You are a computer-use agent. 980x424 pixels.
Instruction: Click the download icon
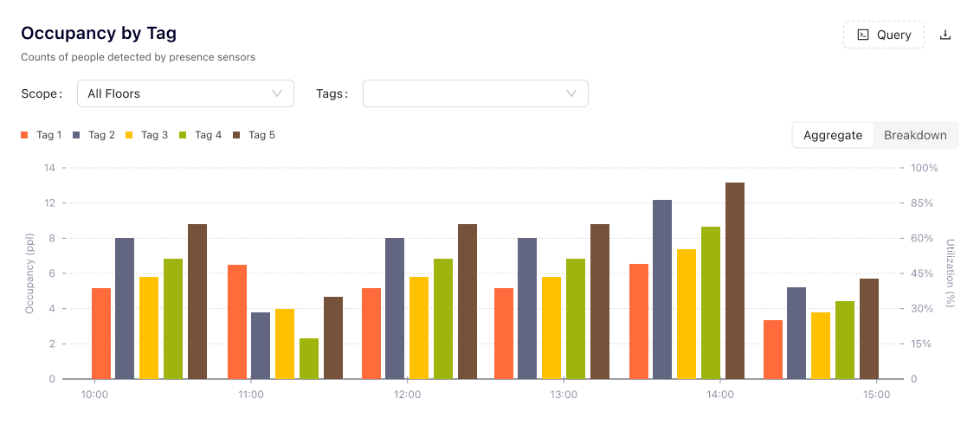(945, 35)
